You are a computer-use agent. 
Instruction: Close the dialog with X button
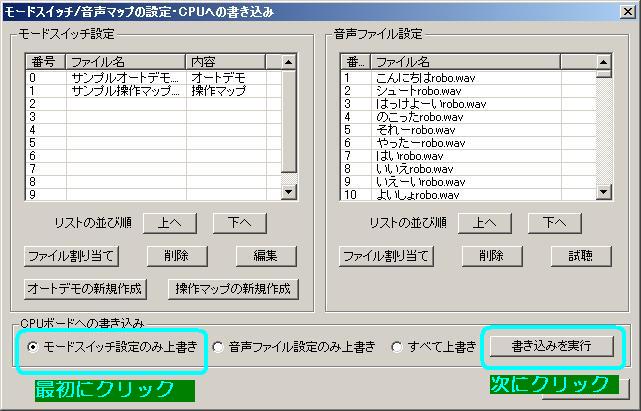click(628, 11)
